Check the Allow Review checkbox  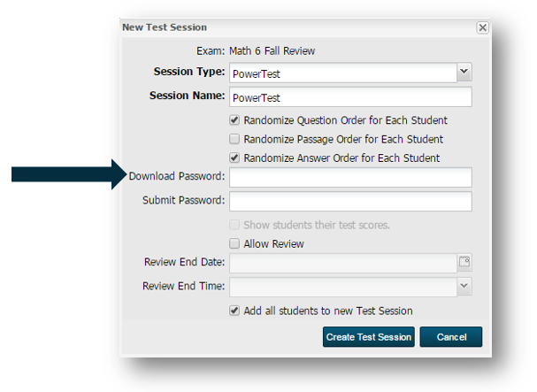pos(234,243)
